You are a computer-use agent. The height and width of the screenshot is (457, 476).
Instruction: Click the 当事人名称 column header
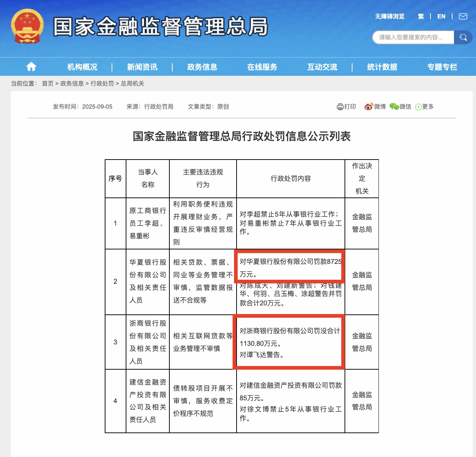click(148, 179)
